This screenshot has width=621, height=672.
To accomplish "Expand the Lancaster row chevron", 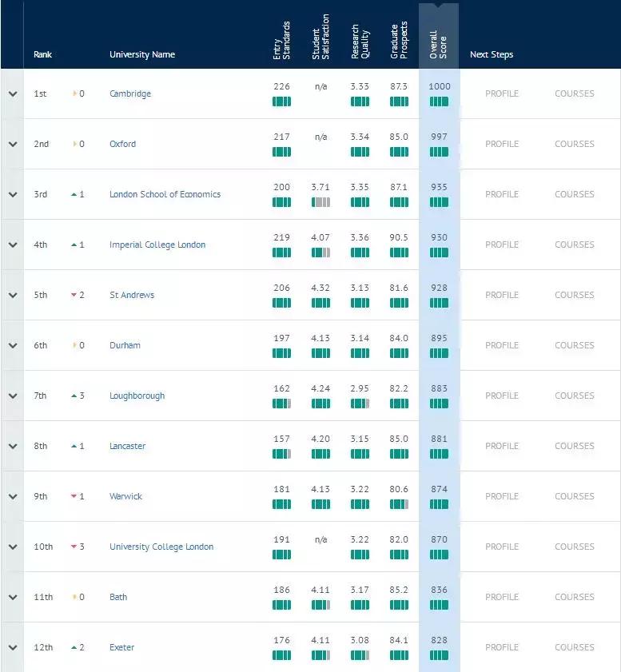I will tap(13, 446).
